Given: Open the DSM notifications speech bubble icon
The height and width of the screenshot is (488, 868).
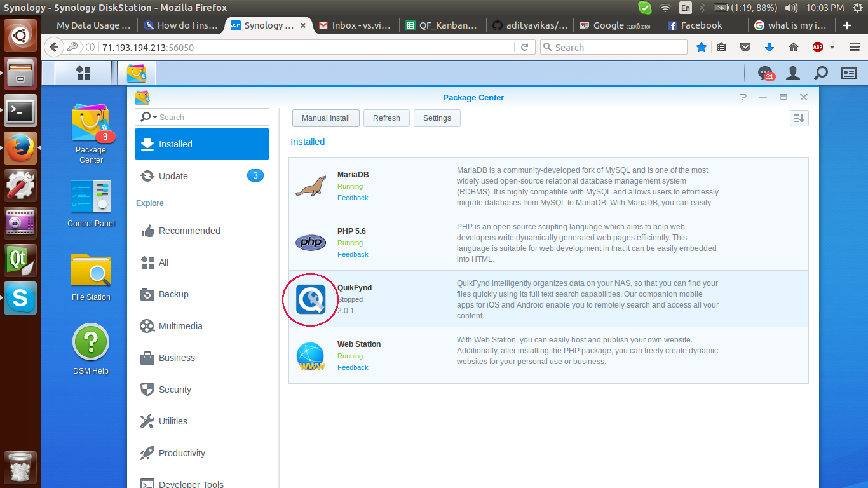Looking at the screenshot, I should tap(766, 74).
